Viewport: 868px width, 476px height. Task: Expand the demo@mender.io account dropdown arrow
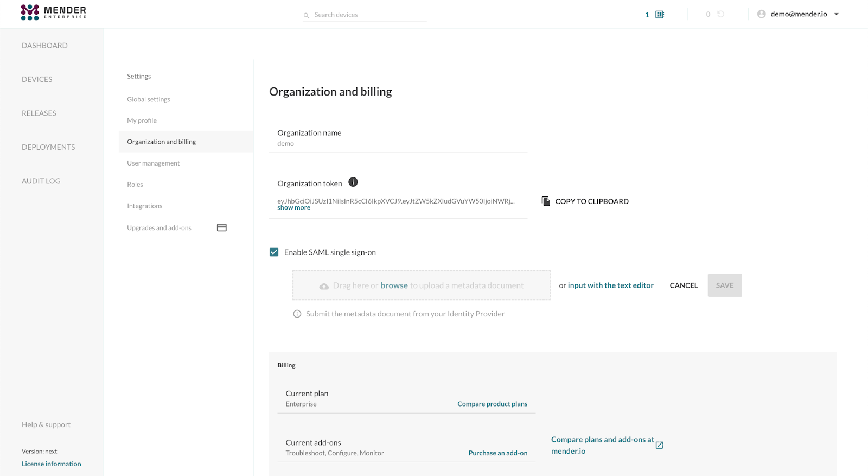click(836, 14)
